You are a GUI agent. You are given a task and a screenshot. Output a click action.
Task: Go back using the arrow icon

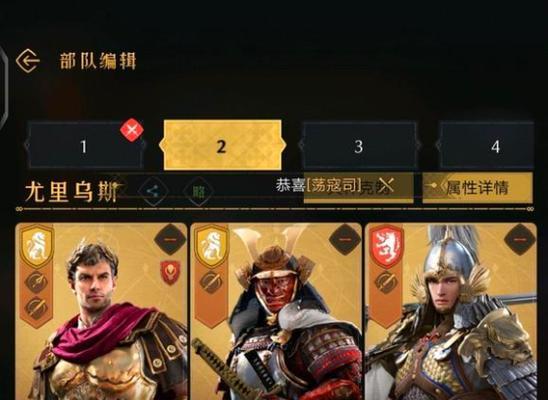[28, 61]
